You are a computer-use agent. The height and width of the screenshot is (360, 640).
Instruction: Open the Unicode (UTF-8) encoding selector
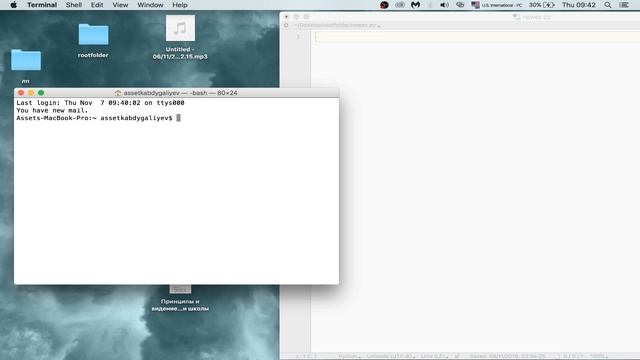(391, 356)
